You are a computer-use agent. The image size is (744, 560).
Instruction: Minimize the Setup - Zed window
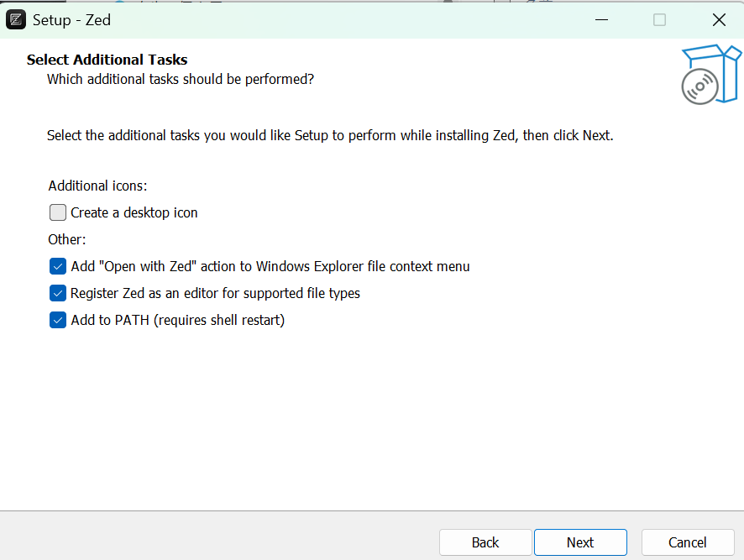(601, 20)
